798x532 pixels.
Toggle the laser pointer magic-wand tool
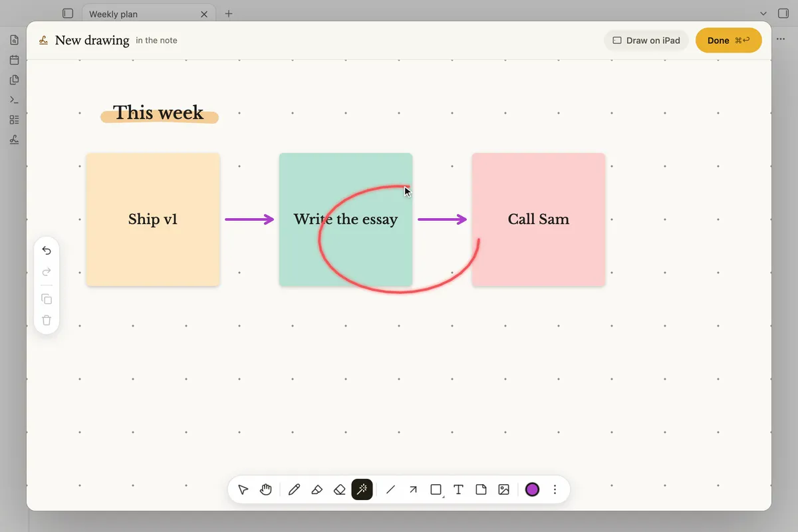click(362, 490)
